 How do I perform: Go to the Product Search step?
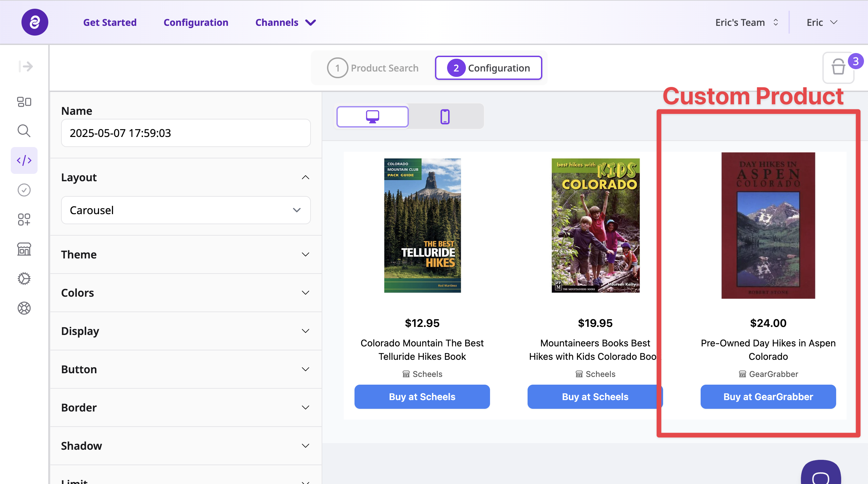click(x=373, y=68)
